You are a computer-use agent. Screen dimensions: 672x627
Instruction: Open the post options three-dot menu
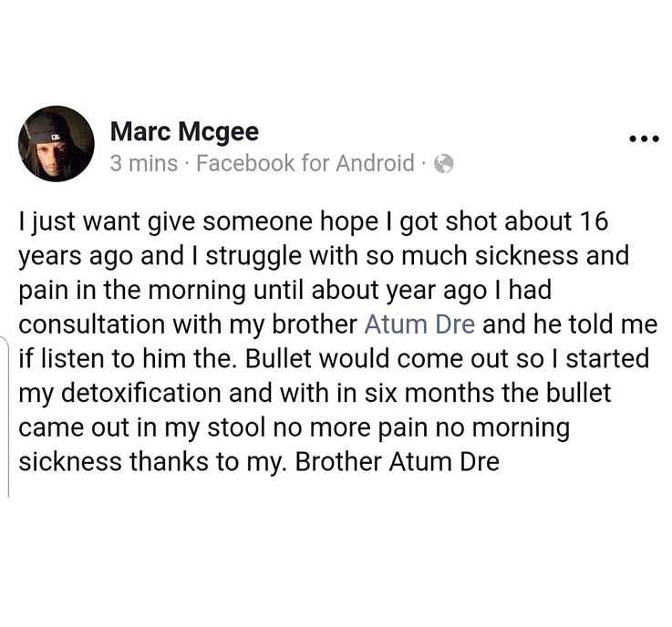coord(643,139)
